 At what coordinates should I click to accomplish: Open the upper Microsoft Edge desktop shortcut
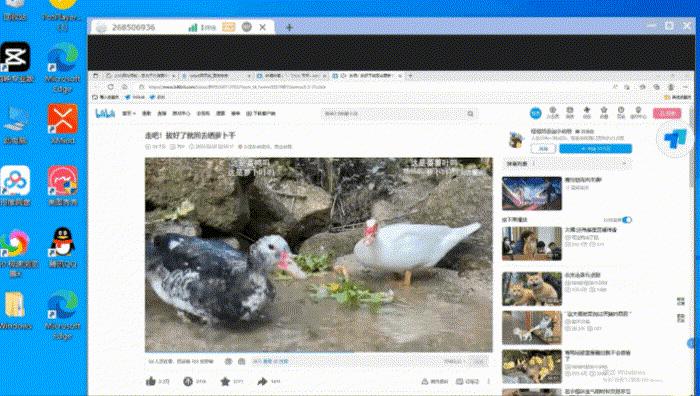(63, 57)
